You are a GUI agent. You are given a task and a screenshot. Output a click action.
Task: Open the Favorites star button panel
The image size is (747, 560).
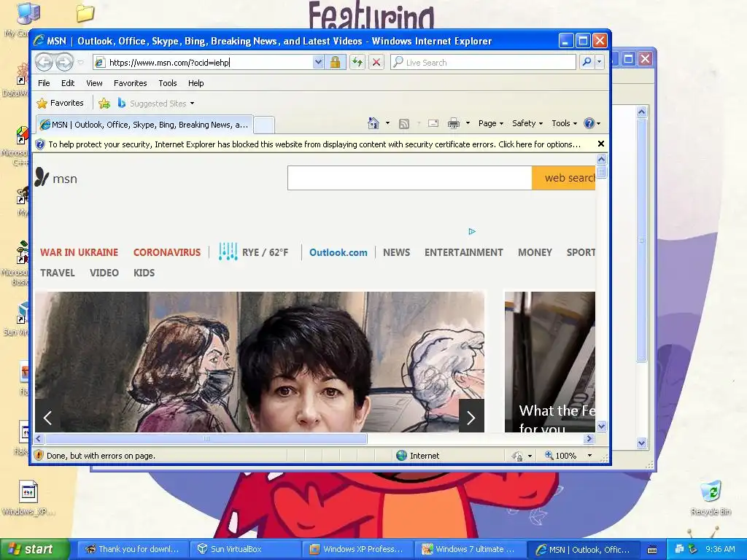pyautogui.click(x=61, y=103)
